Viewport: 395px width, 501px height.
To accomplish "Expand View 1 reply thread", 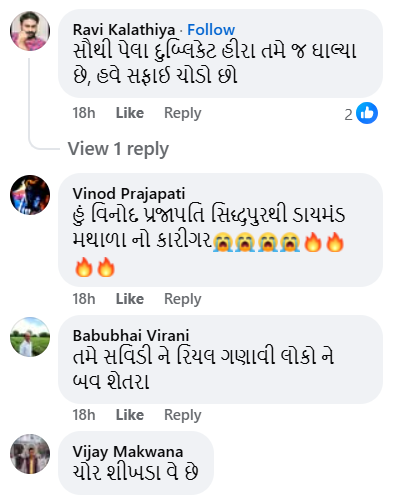I will (x=118, y=149).
